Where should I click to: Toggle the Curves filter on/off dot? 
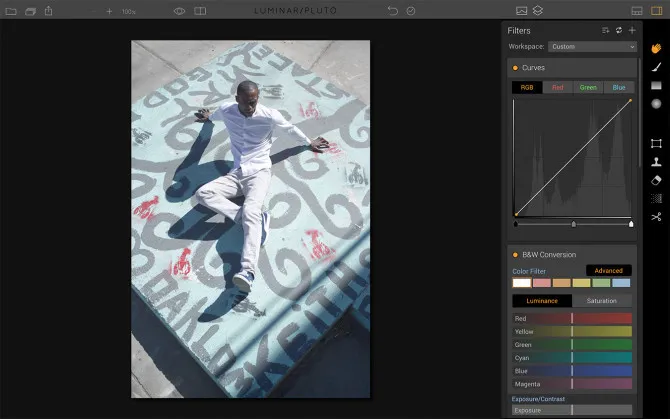[x=515, y=68]
